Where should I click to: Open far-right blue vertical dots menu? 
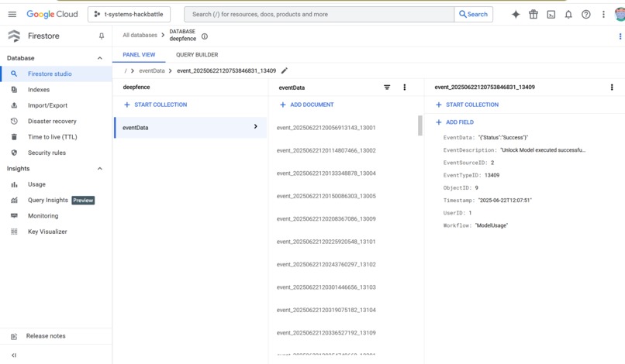point(620,36)
